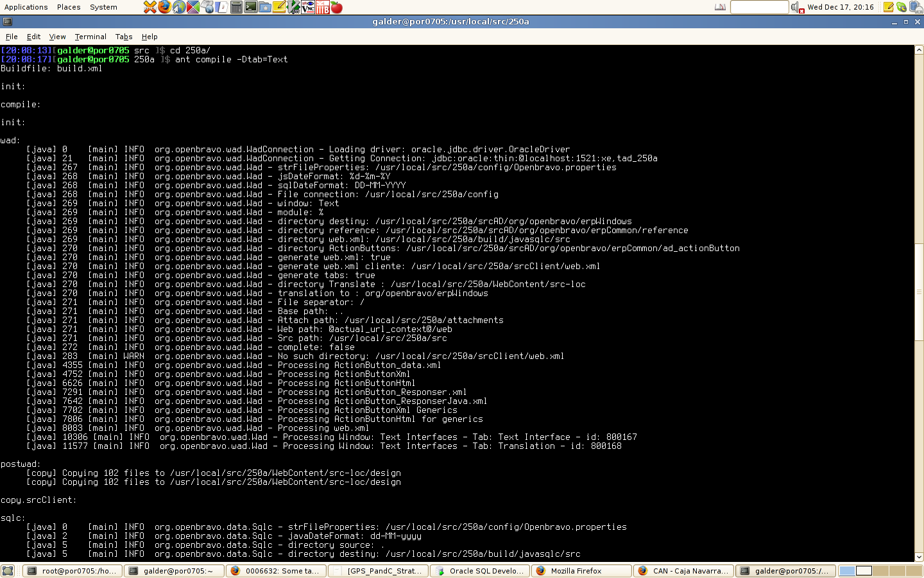Open the terminal window menu icon
This screenshot has width=924, height=578.
tap(7, 21)
